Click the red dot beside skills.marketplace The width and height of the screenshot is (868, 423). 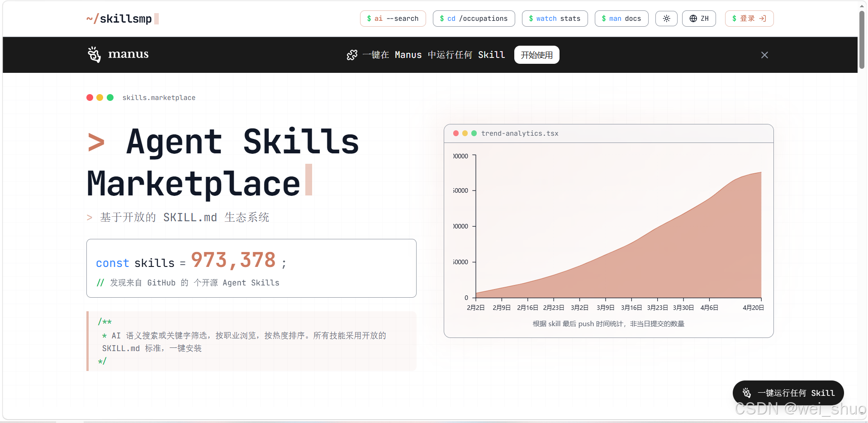tap(90, 97)
